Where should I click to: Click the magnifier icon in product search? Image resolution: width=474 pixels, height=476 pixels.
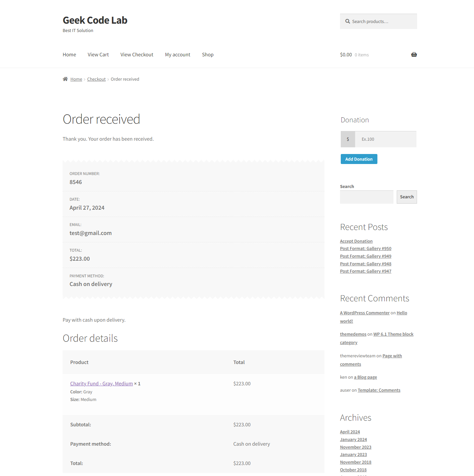point(347,21)
